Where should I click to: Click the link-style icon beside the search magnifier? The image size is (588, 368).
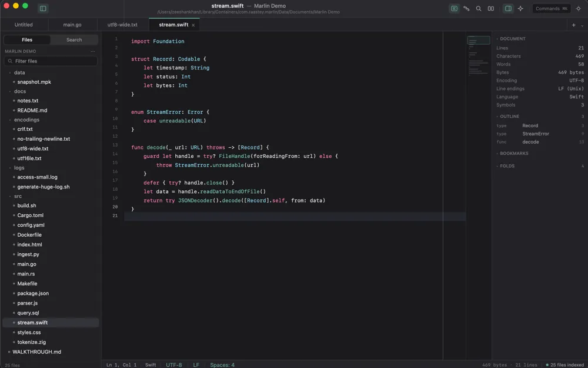pos(466,8)
